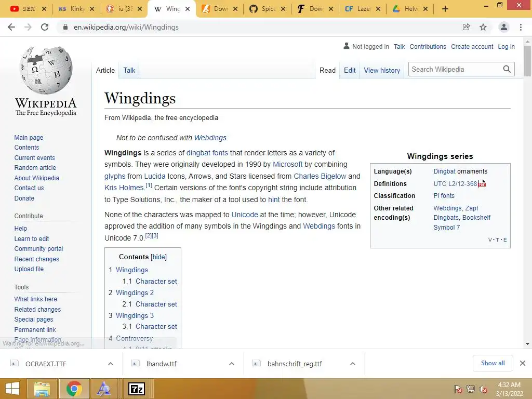
Task: Open the bahnschrift_reg.ttf download
Action: tap(295, 364)
